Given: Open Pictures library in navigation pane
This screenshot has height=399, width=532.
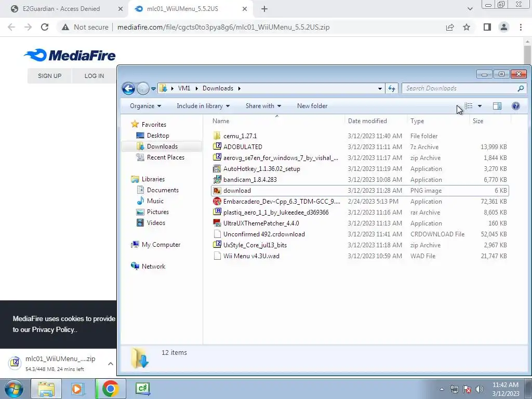Looking at the screenshot, I should (158, 212).
